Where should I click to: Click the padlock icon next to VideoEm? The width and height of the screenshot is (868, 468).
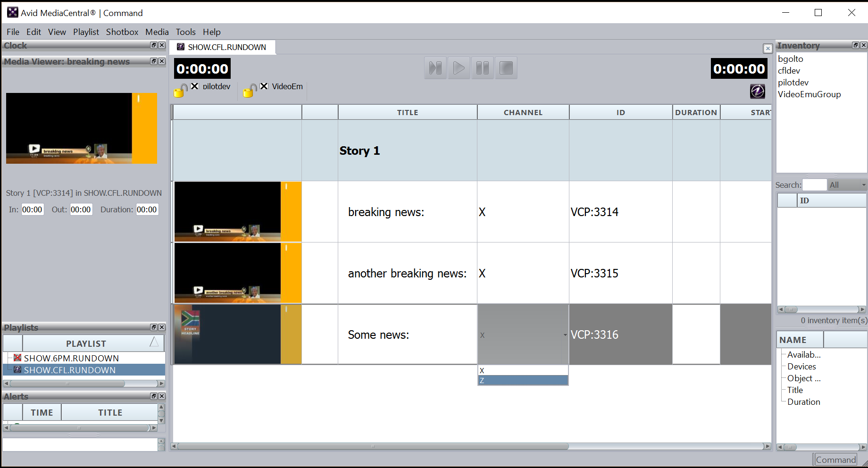tap(250, 90)
